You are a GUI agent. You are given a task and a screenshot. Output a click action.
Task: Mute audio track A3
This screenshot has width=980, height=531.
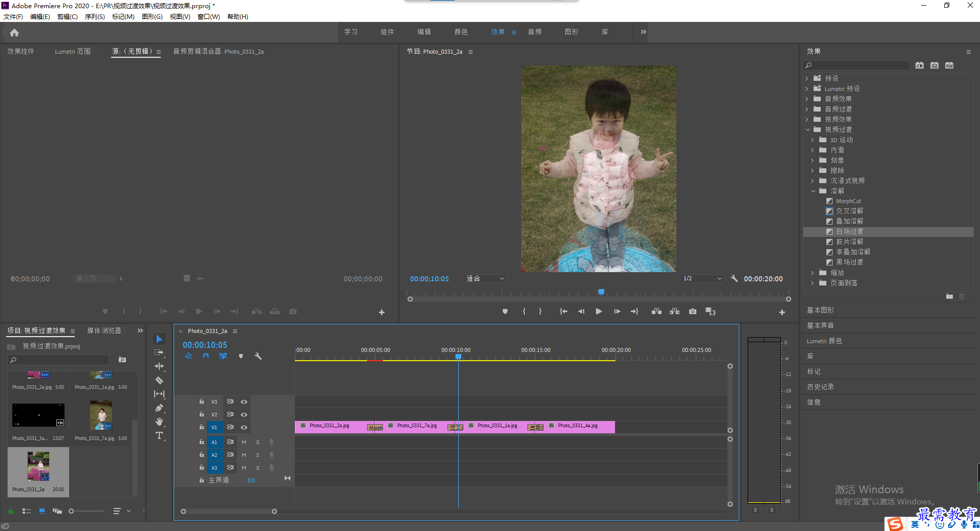click(244, 468)
